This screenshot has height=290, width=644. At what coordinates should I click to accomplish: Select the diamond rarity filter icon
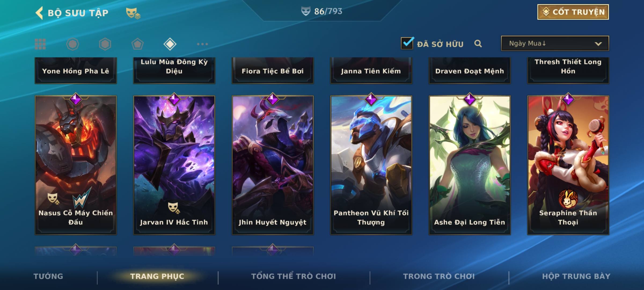click(x=170, y=44)
